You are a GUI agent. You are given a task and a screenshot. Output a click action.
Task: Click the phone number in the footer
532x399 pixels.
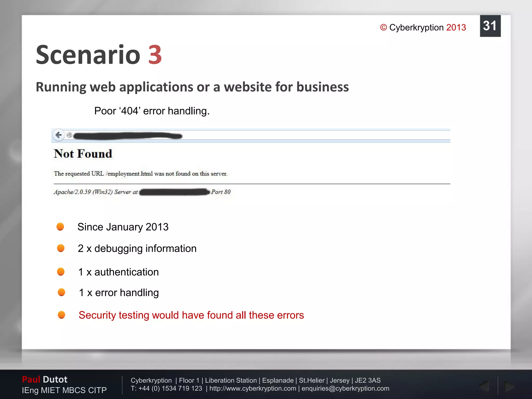pos(170,388)
